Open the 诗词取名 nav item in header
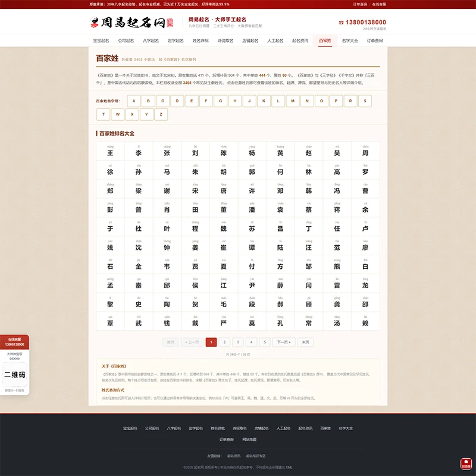The height and width of the screenshot is (476, 476). (x=226, y=40)
